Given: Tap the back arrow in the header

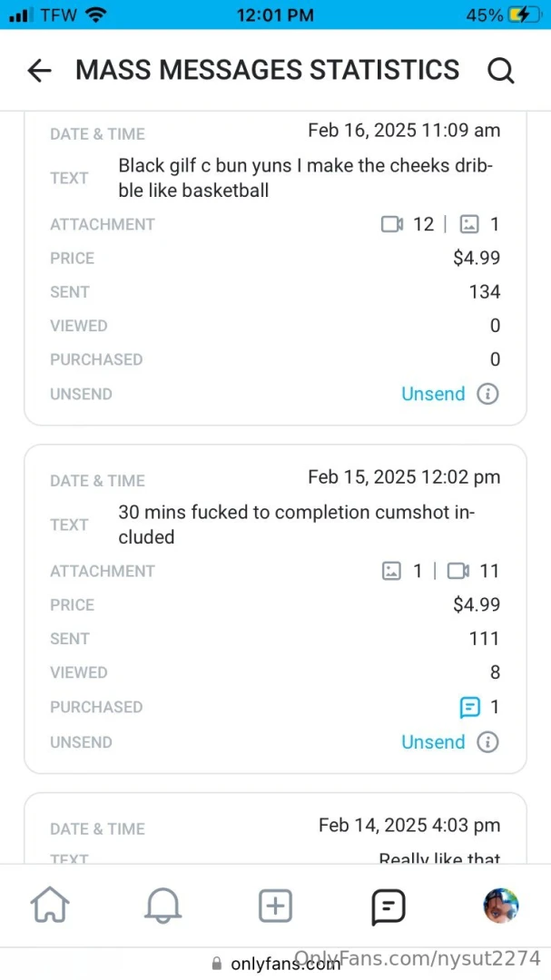Looking at the screenshot, I should click(39, 71).
